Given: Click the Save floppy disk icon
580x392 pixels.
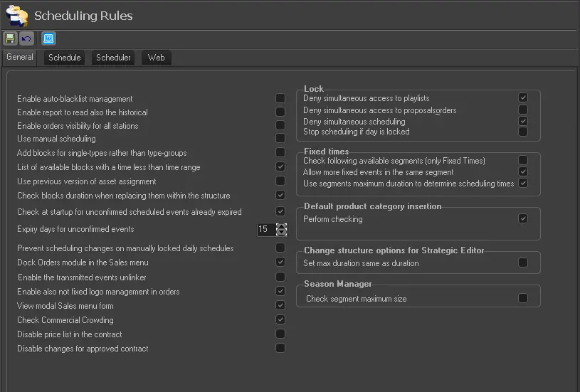Looking at the screenshot, I should pyautogui.click(x=11, y=38).
